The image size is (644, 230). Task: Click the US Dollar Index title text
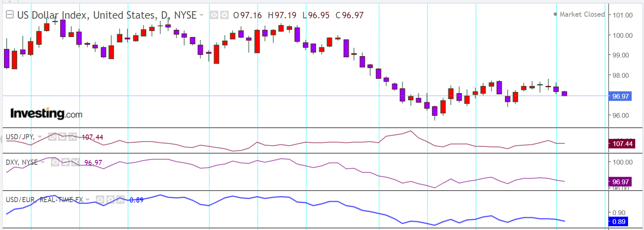(x=107, y=15)
